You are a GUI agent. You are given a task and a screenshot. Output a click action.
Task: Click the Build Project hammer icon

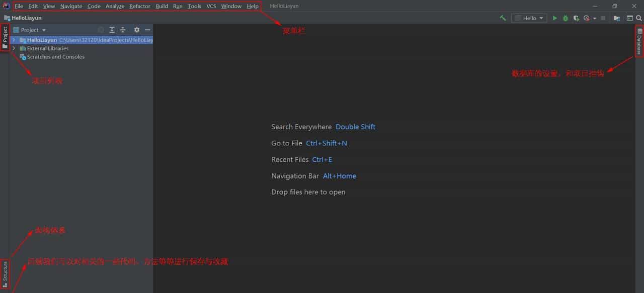coord(502,18)
